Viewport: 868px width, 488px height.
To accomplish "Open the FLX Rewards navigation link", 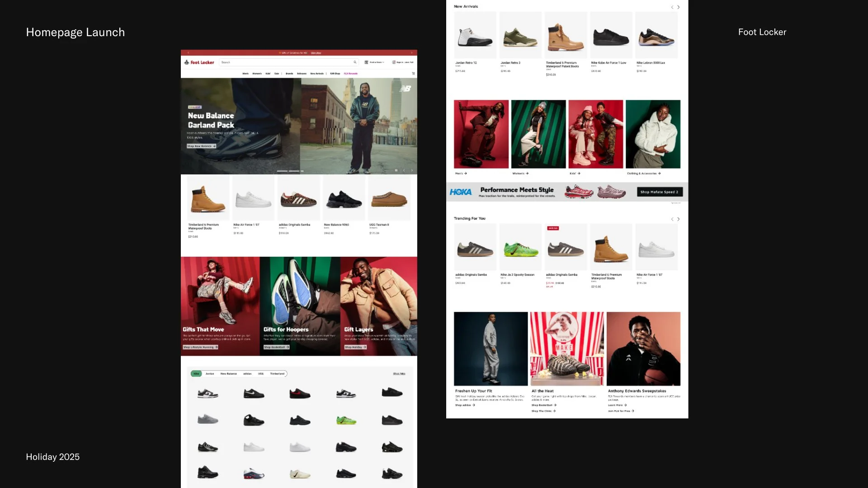I will (x=351, y=74).
